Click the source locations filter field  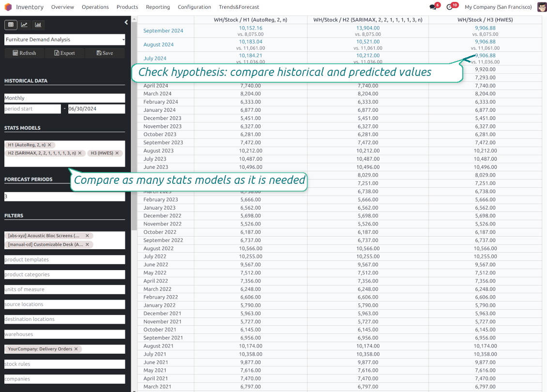click(x=64, y=304)
